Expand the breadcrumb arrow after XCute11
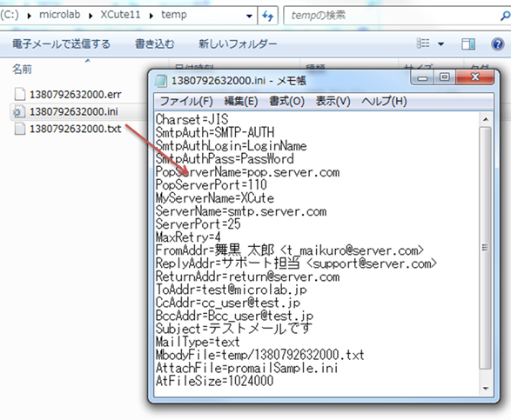Screen dimensions: 511x420 coord(151,16)
